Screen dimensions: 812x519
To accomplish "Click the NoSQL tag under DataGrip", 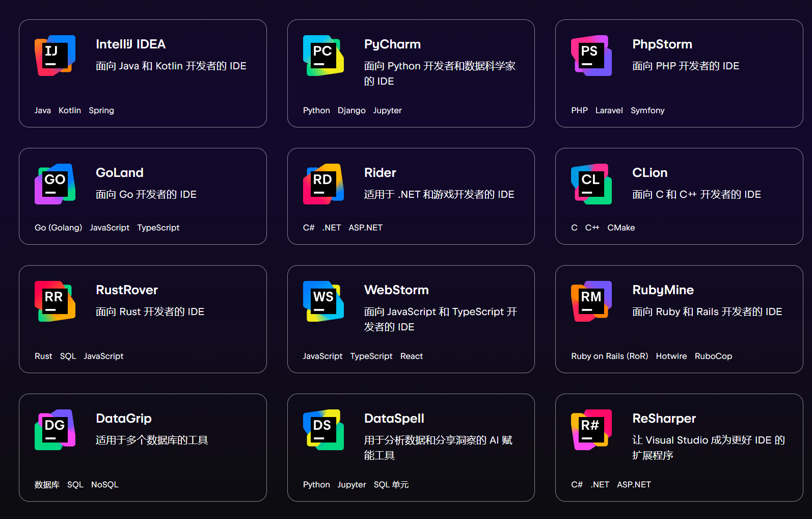I will point(104,485).
